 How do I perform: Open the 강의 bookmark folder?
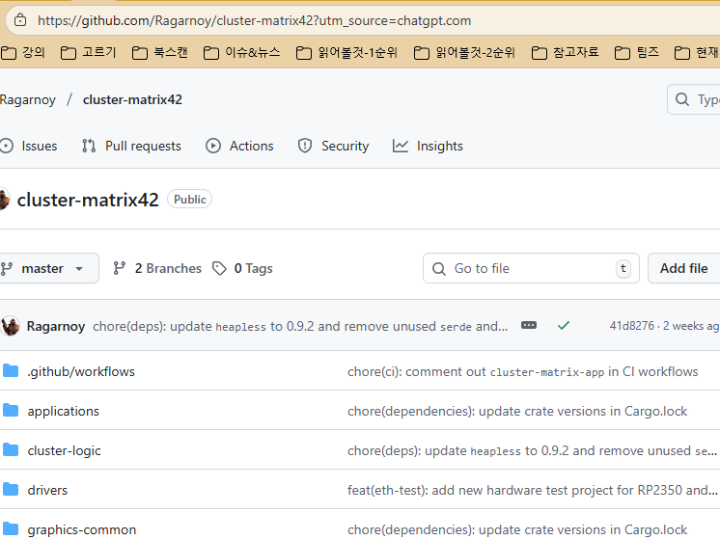click(x=24, y=52)
